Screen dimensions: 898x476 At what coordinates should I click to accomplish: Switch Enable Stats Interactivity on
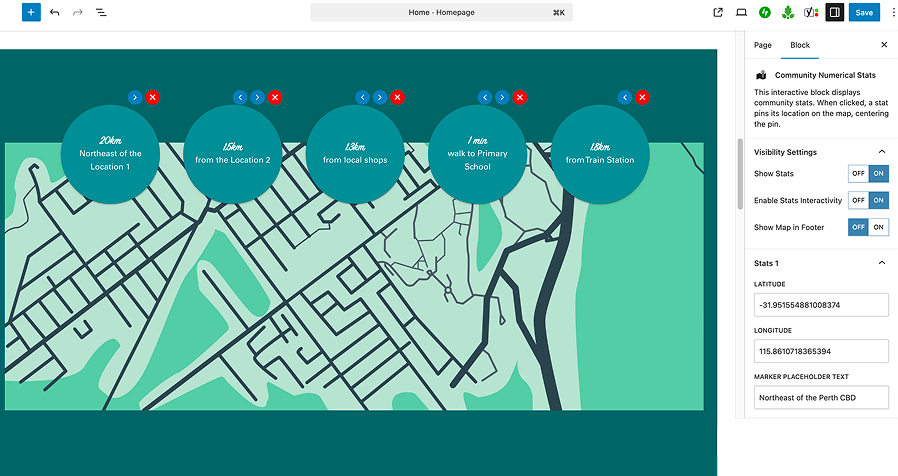879,200
